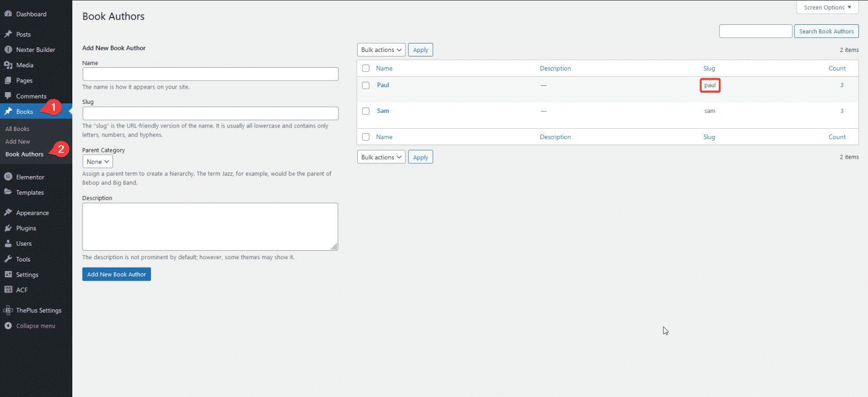Tick the checkbox for Sam row

(x=366, y=111)
